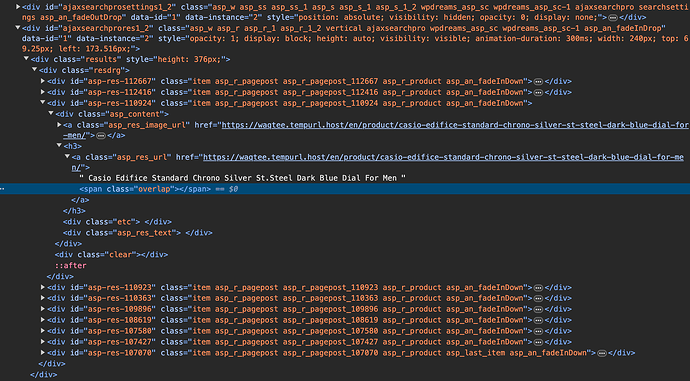Screen dimensions: 690x381
Task: Click ellipsis badge on asp-res-112667 row
Action: click(x=538, y=81)
